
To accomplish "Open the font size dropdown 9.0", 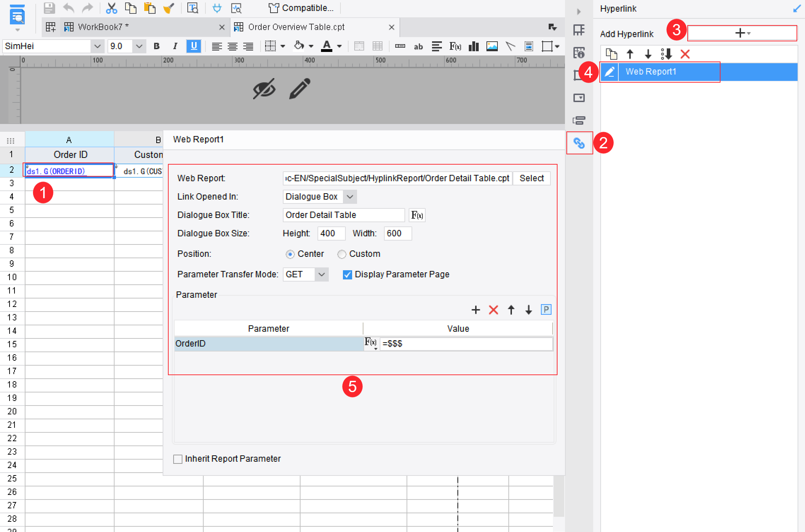I will point(139,46).
